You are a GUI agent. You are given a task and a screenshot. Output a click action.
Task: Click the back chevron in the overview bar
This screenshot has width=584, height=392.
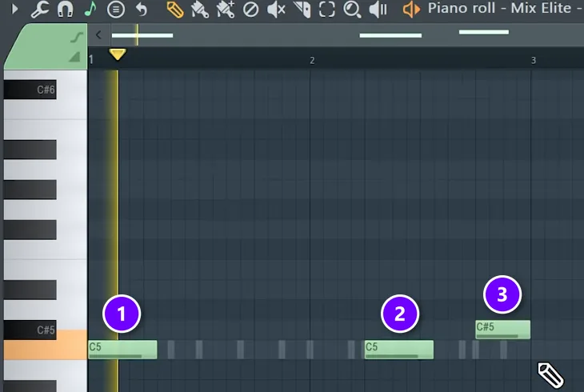point(98,35)
